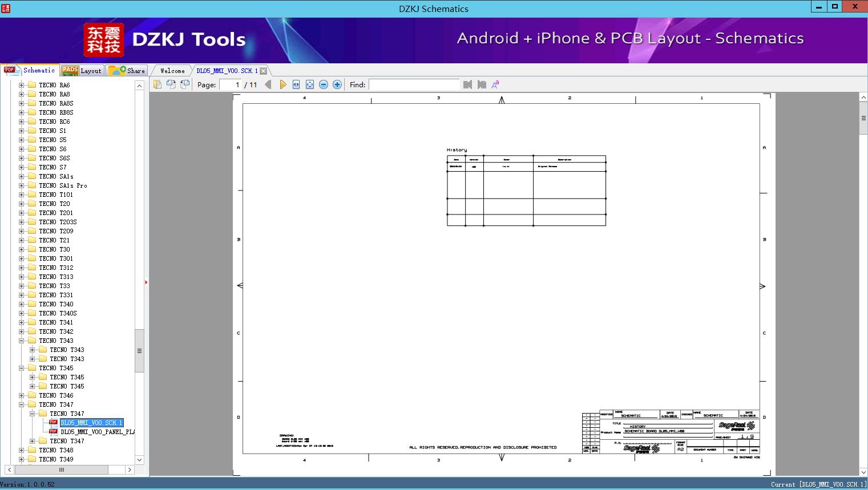Collapse the left panel with the red splitter arrow
Screen dimensions: 868x490
tap(146, 282)
